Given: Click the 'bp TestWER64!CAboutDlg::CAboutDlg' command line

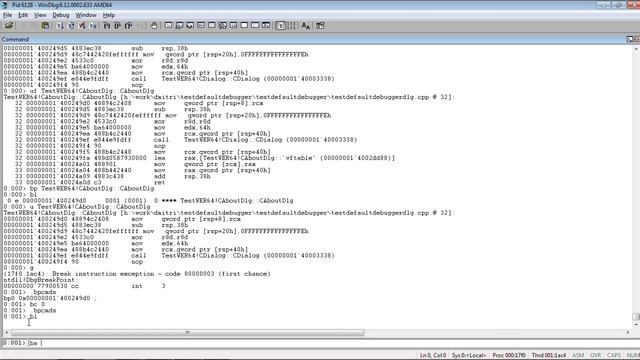Looking at the screenshot, I should [79, 189].
